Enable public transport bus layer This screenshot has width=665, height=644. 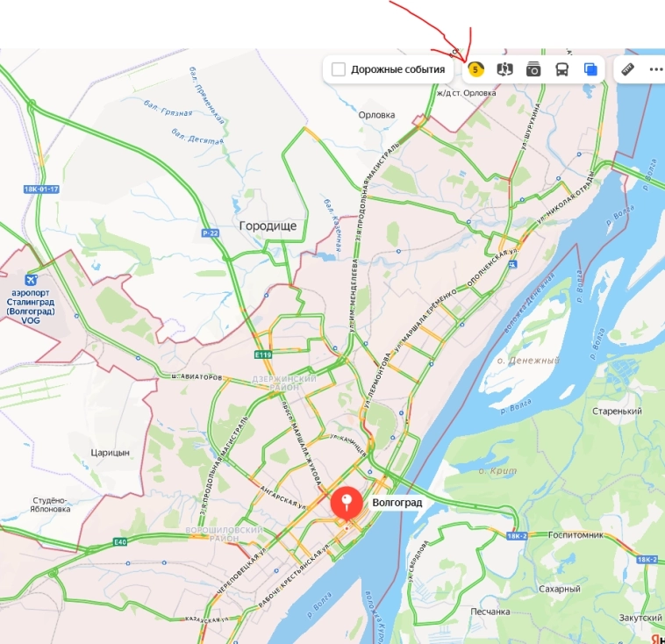pos(562,69)
